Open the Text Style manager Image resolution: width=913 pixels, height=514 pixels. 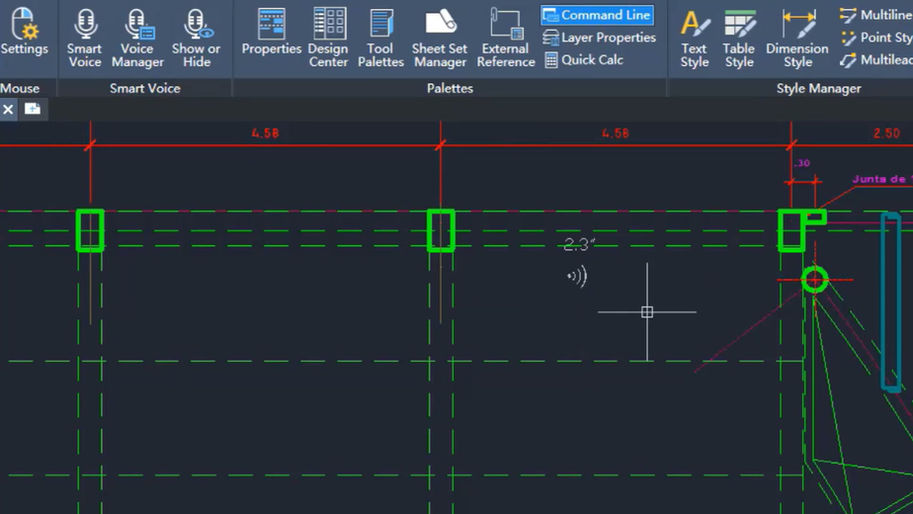click(x=695, y=38)
